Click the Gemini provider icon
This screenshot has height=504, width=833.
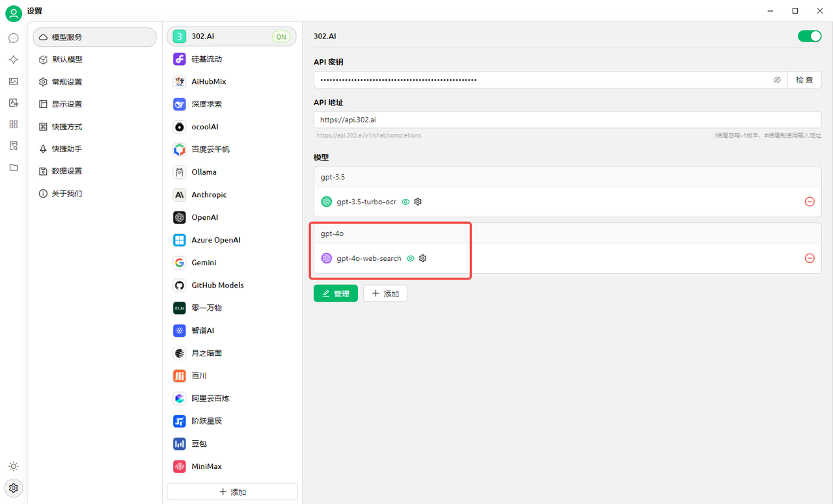pyautogui.click(x=180, y=263)
